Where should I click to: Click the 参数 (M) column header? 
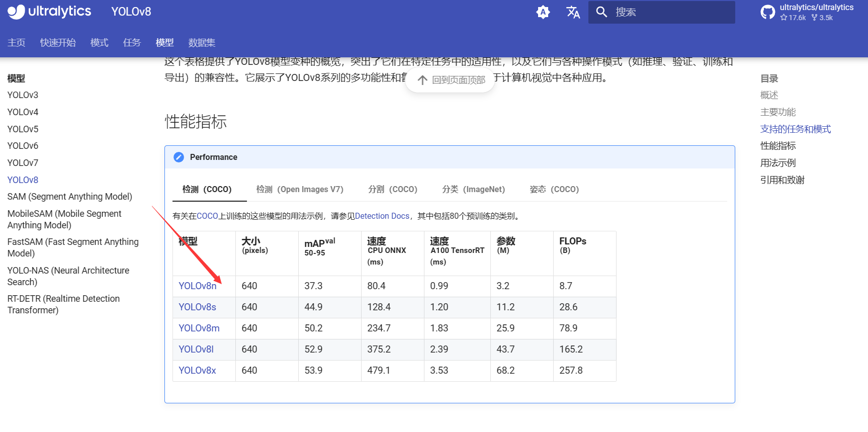coord(522,253)
